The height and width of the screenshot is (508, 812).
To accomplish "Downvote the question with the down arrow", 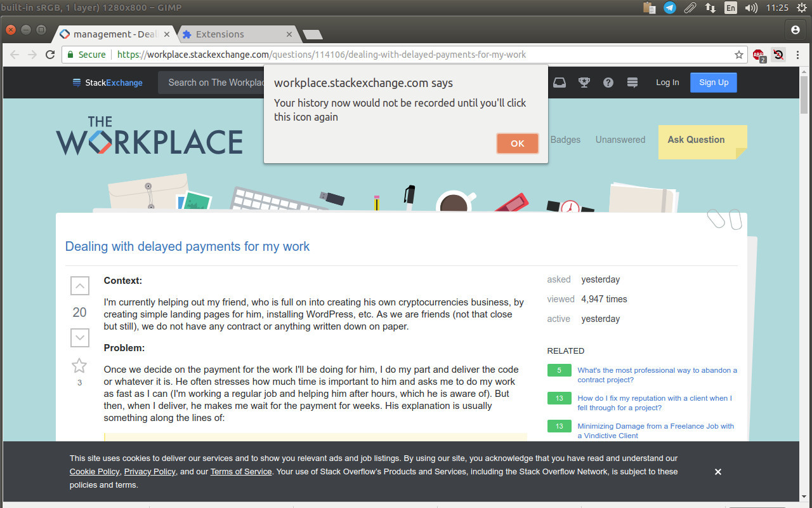I will coord(79,338).
